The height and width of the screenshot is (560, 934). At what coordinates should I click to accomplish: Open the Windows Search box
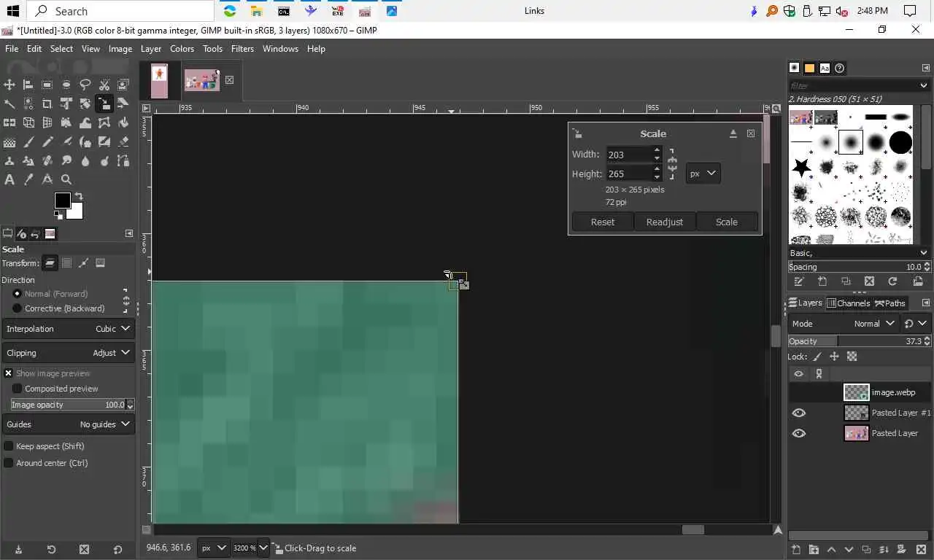click(121, 11)
